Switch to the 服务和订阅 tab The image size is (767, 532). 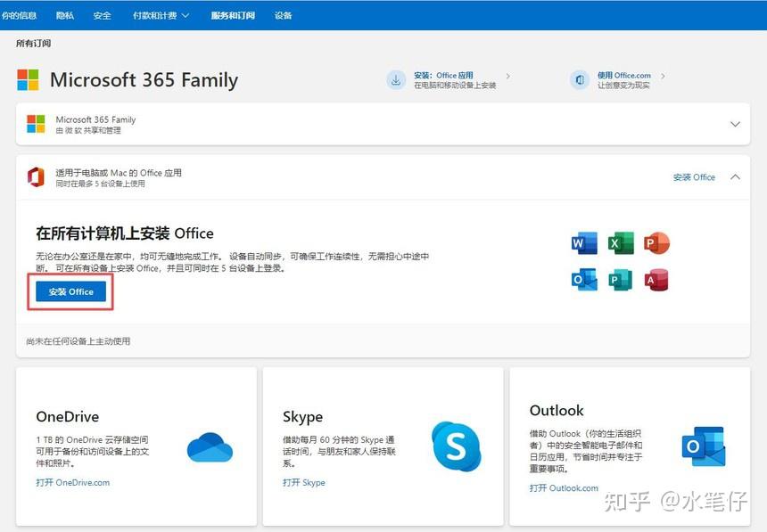coord(233,15)
